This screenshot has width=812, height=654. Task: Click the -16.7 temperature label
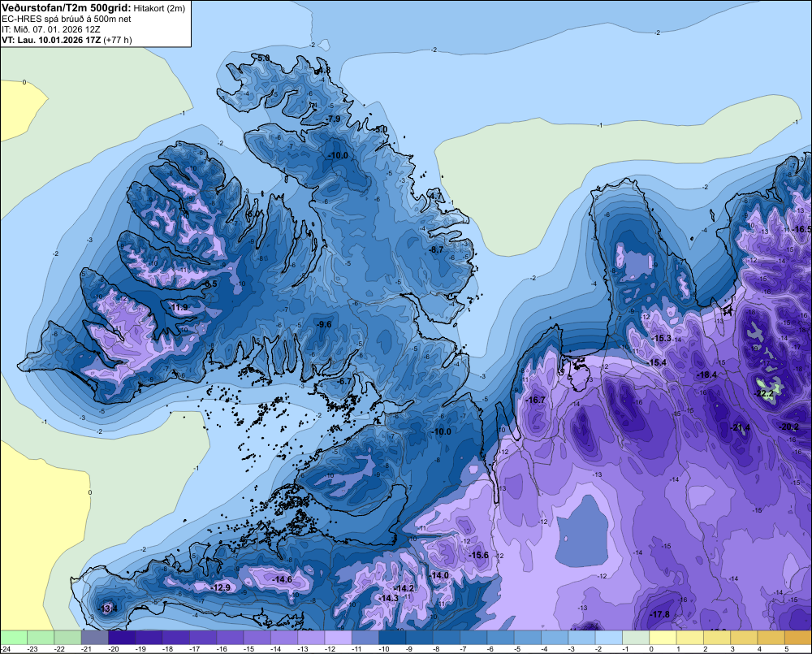pos(535,400)
